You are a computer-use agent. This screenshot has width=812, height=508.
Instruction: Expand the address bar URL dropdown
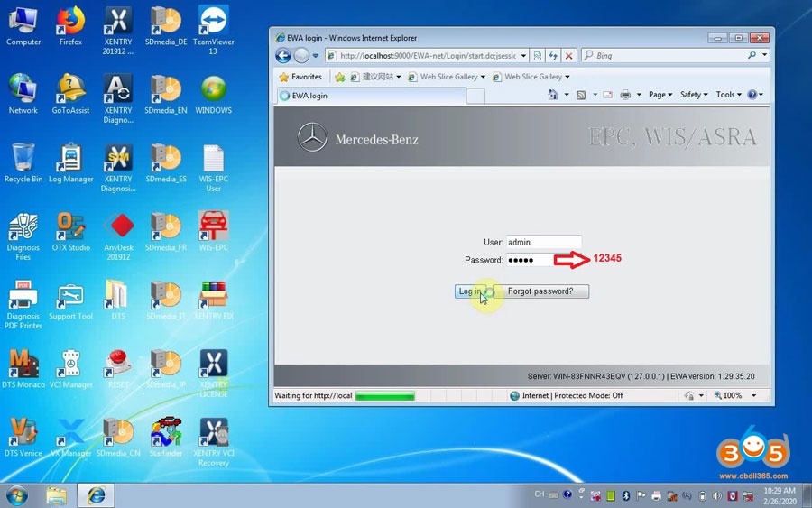tap(523, 55)
